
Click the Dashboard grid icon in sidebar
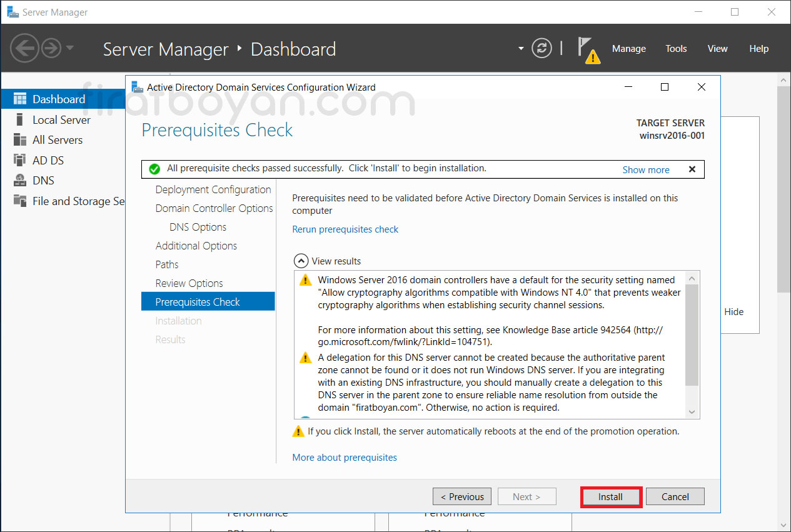(x=20, y=99)
